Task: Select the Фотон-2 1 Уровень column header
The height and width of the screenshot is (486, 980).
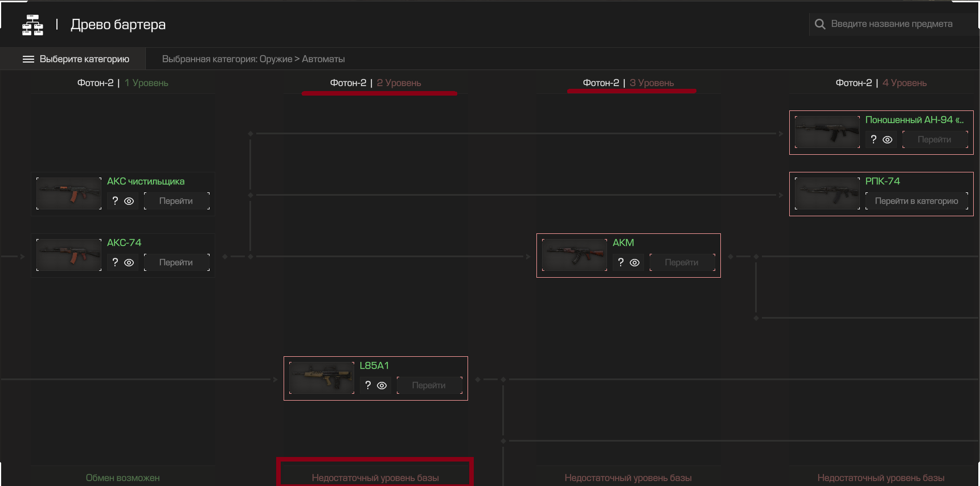Action: [123, 83]
